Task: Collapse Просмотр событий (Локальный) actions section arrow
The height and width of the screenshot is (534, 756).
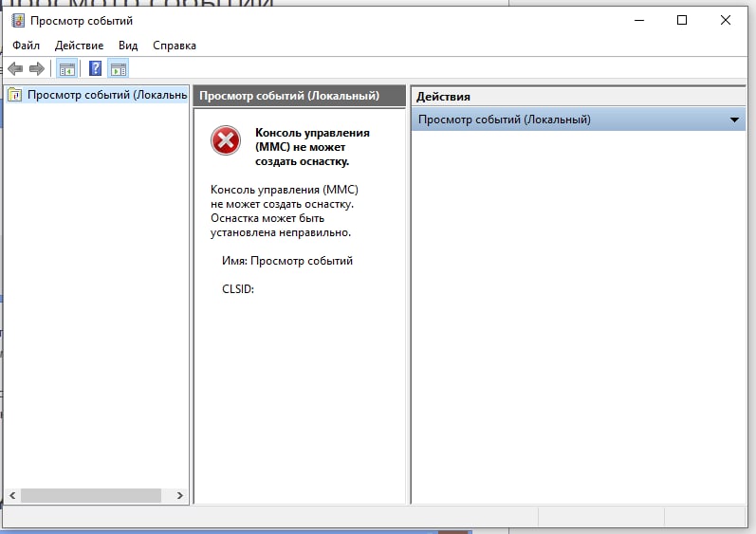Action: [x=734, y=120]
